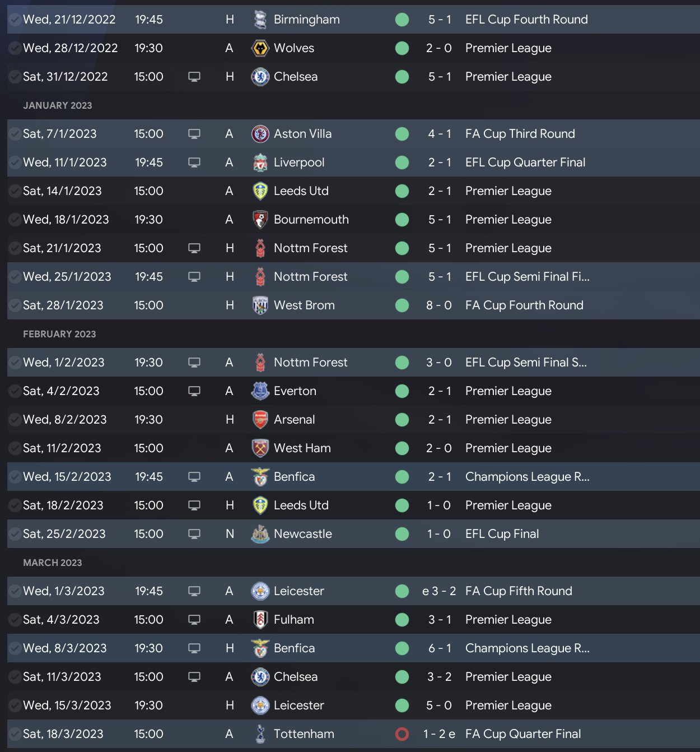The height and width of the screenshot is (752, 700).
Task: Select the Tottenham club badge
Action: (260, 734)
